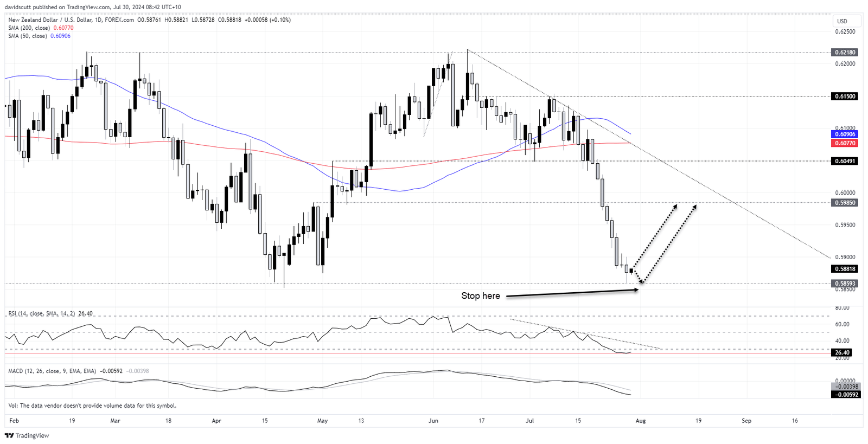868x444 pixels.
Task: Click the TradingView logo at bottom left
Action: (27, 435)
